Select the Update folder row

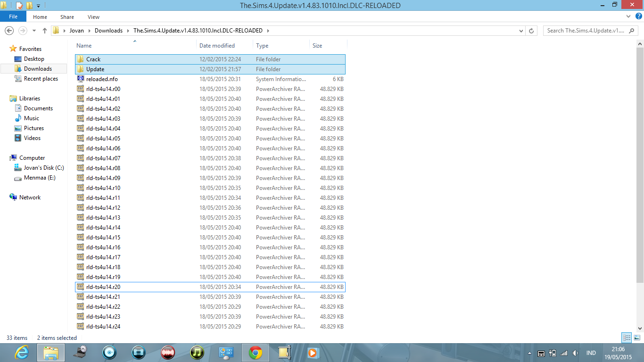210,69
